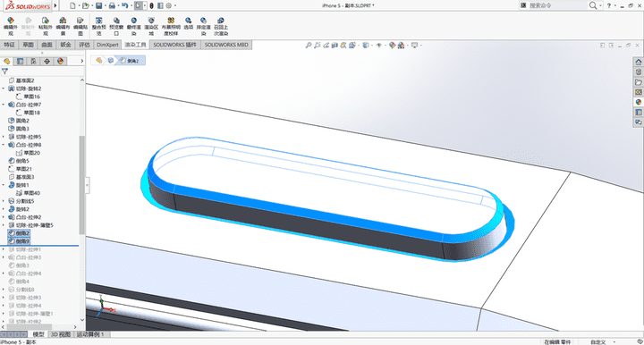Click Edit Appearance sphere in view toolbar

[x=393, y=45]
